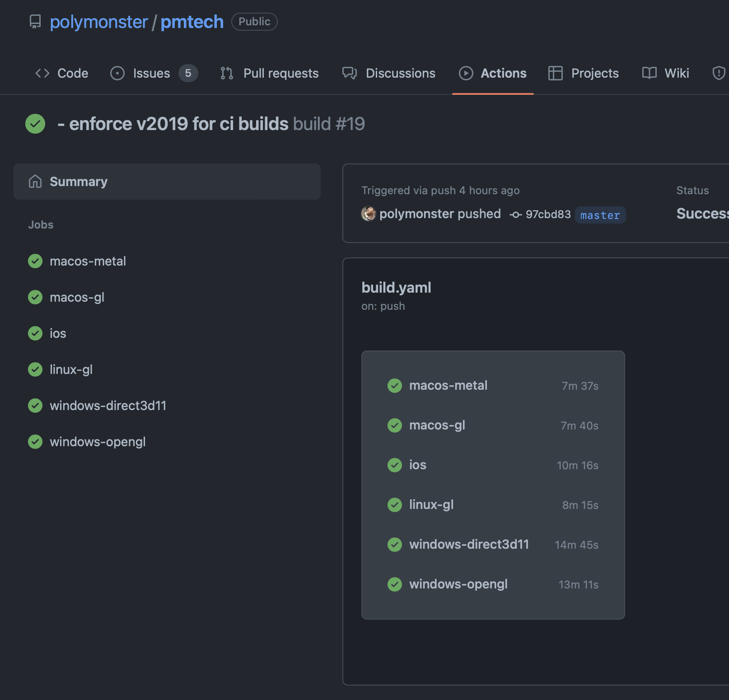Click the polymonster user avatar
Viewport: 729px width, 700px height.
(x=369, y=214)
